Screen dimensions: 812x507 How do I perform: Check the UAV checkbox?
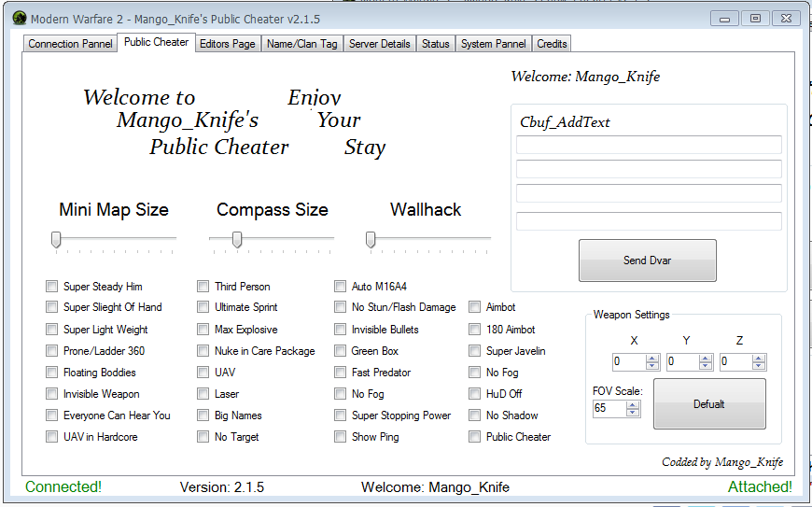[x=203, y=373]
